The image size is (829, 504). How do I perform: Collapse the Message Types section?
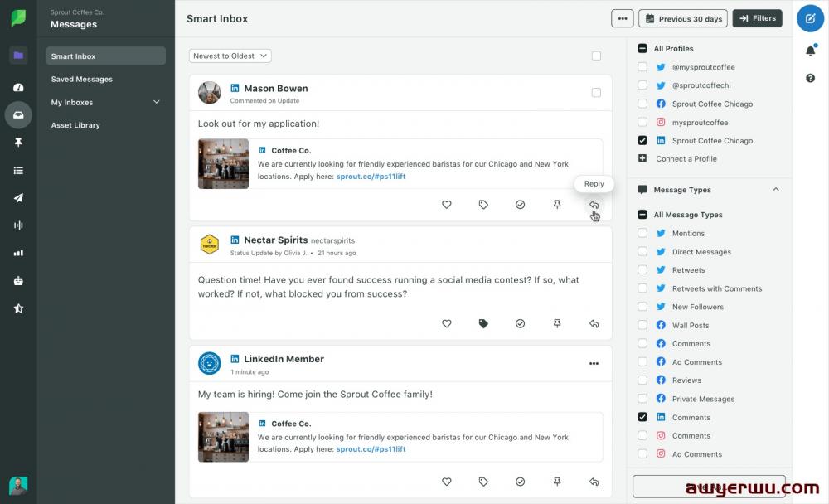click(776, 189)
